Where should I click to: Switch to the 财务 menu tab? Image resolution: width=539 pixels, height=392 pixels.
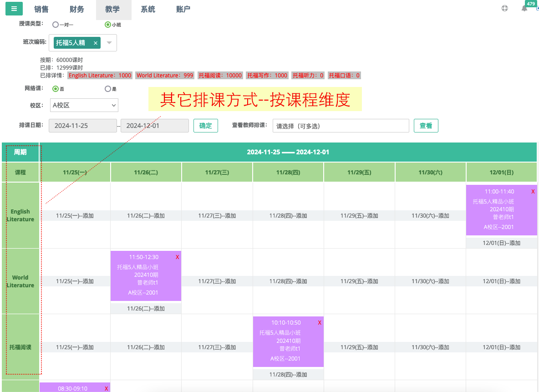click(77, 10)
